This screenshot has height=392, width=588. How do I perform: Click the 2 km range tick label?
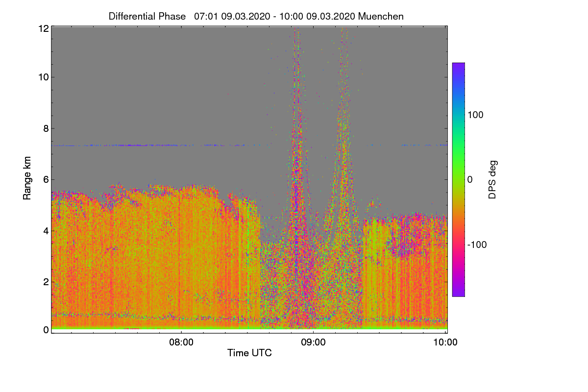46,282
